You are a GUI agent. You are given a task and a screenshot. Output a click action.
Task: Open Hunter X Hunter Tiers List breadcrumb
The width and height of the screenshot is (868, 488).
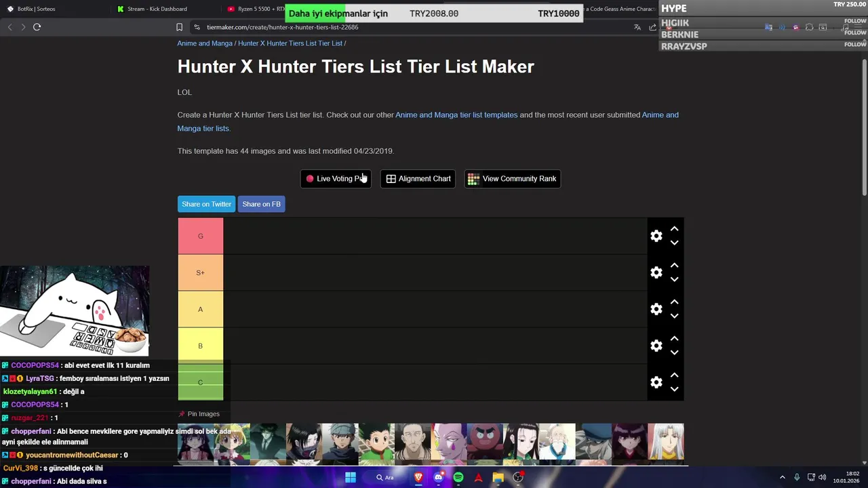pos(290,43)
